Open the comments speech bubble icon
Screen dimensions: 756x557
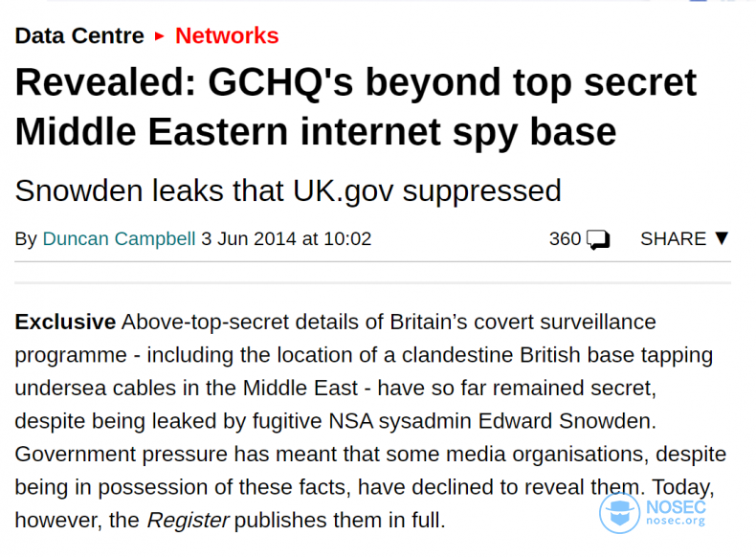(x=598, y=239)
